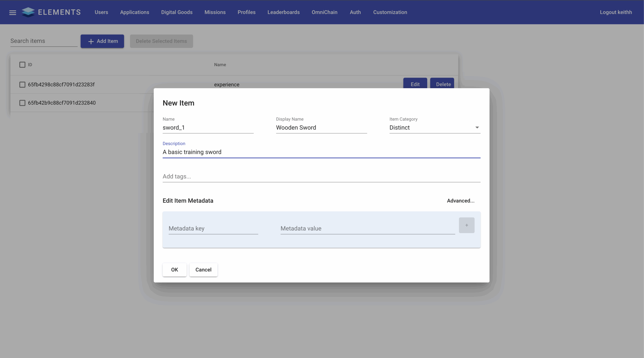644x358 pixels.
Task: Toggle the select-all ID header checkbox
Action: (x=22, y=65)
